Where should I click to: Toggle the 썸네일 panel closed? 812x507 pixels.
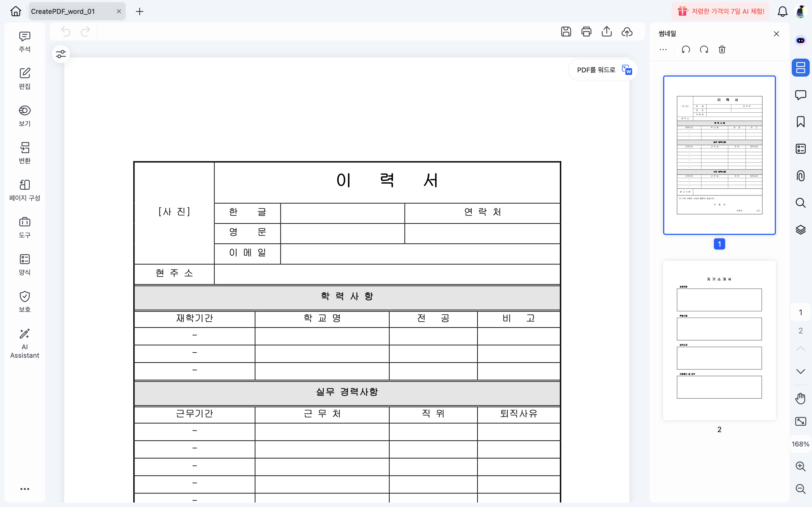pos(776,34)
